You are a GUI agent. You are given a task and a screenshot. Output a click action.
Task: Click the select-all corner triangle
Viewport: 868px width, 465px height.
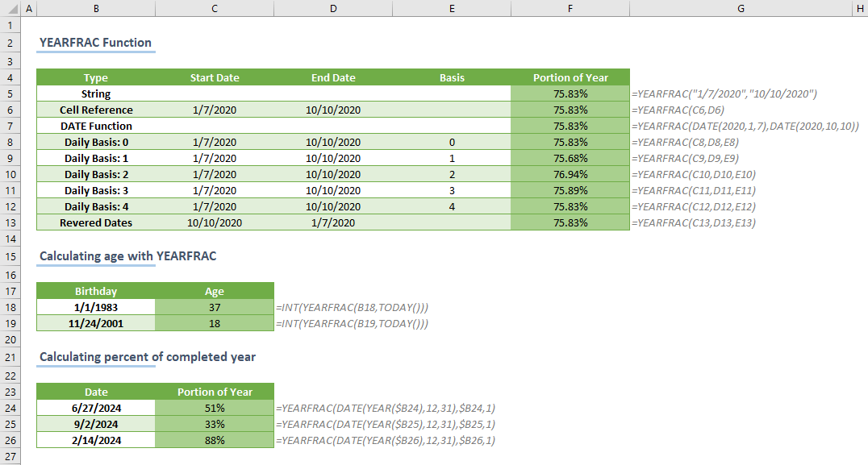click(x=9, y=9)
